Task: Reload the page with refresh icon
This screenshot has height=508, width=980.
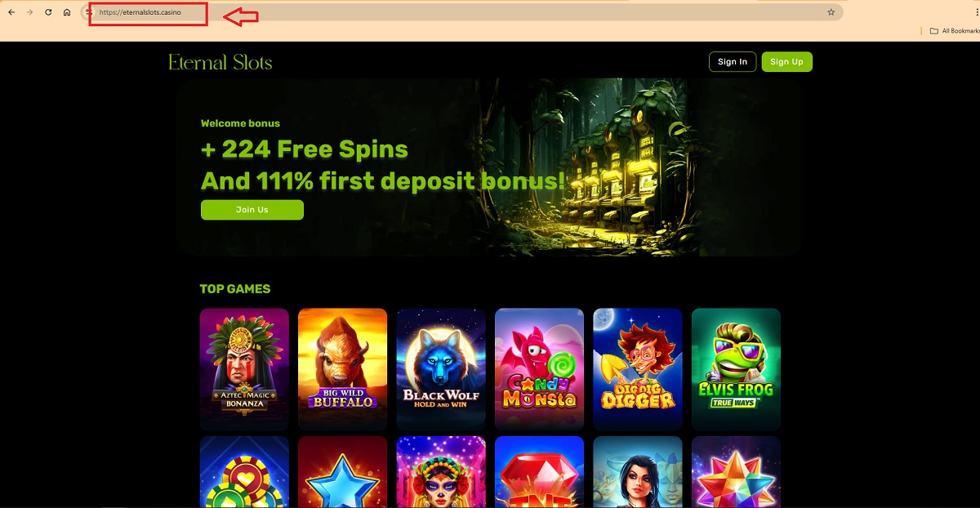Action: point(49,12)
